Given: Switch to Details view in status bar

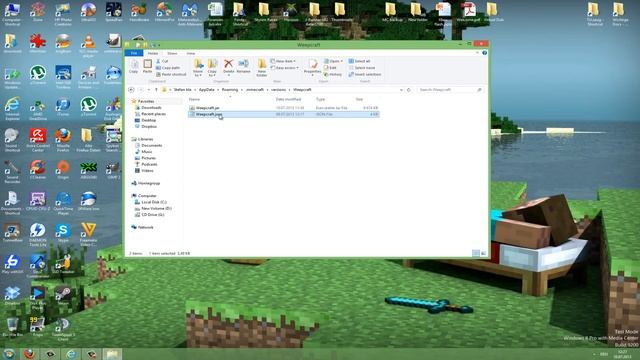Looking at the screenshot, I should pyautogui.click(x=476, y=253).
